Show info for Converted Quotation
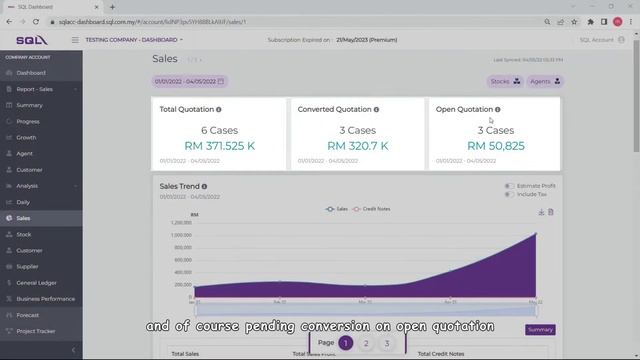The height and width of the screenshot is (360, 640). pyautogui.click(x=376, y=109)
